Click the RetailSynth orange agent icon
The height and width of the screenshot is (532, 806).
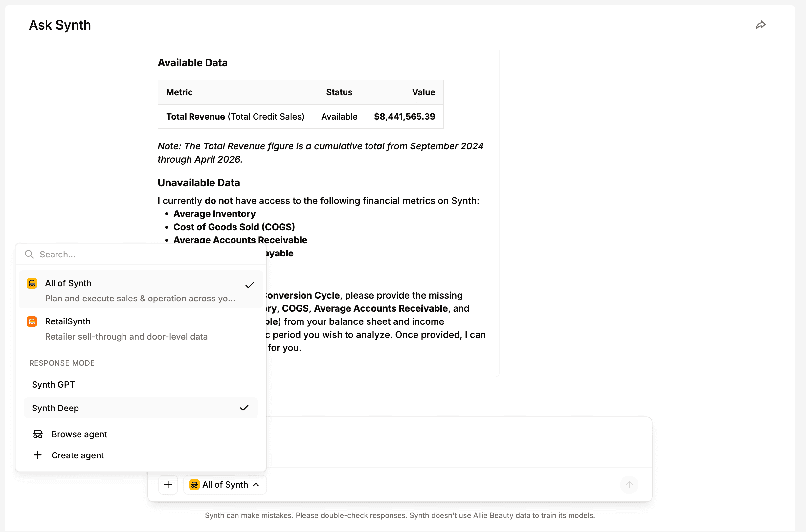pyautogui.click(x=32, y=321)
